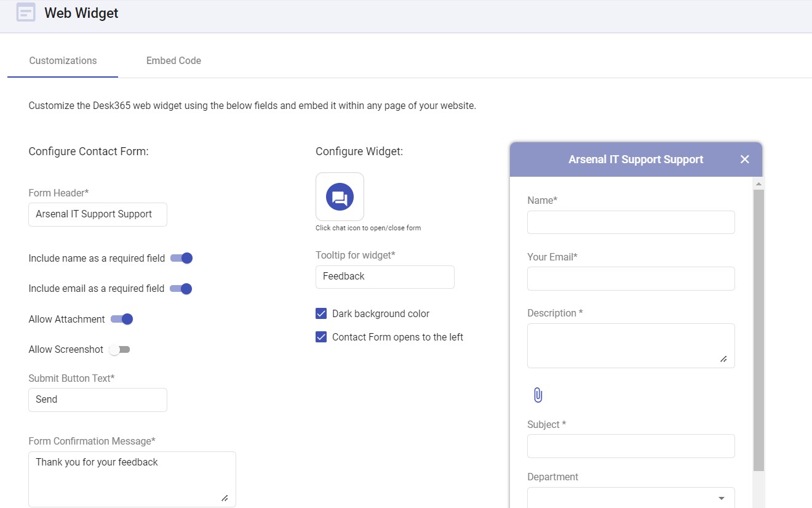Select the Customizations tab
Image resolution: width=812 pixels, height=508 pixels.
pyautogui.click(x=63, y=60)
